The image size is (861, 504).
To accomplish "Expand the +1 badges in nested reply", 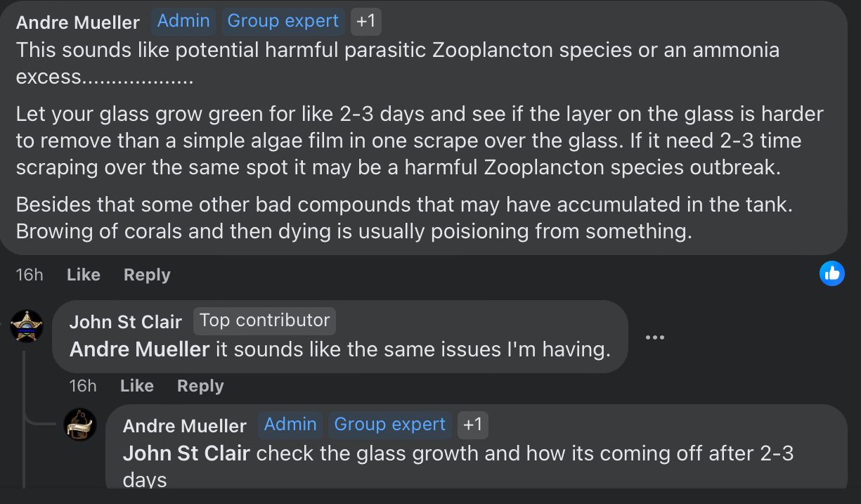I will (x=473, y=425).
